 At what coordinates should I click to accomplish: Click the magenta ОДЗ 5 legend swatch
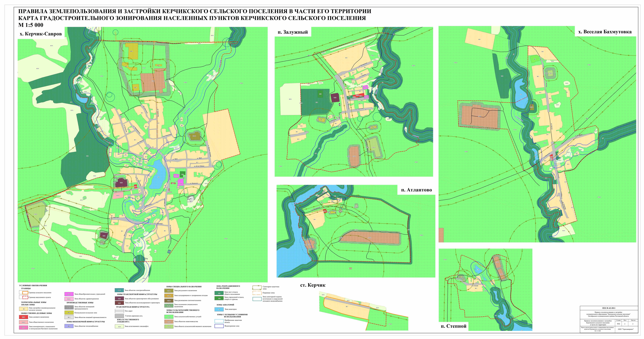pos(69,294)
